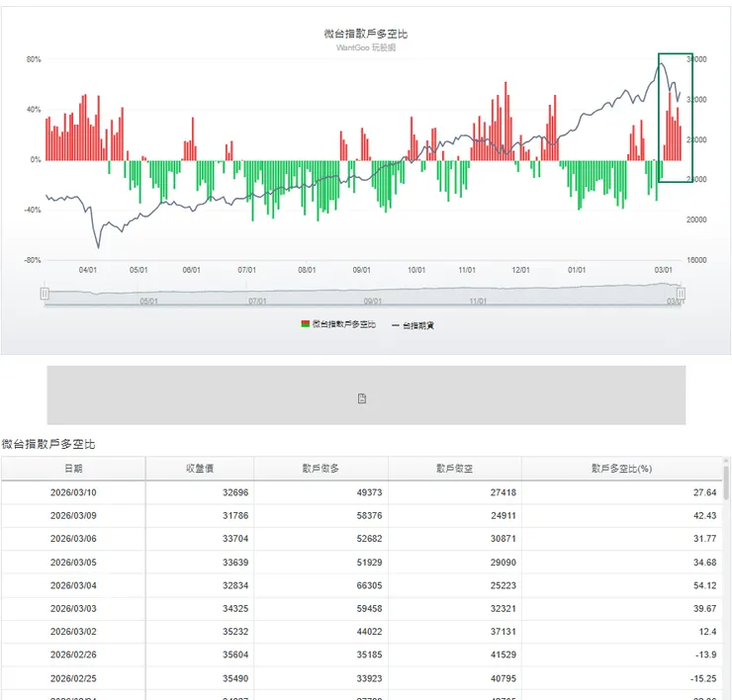The image size is (732, 700).
Task: Click the 微台指散戶多空比 chart title
Action: click(366, 34)
